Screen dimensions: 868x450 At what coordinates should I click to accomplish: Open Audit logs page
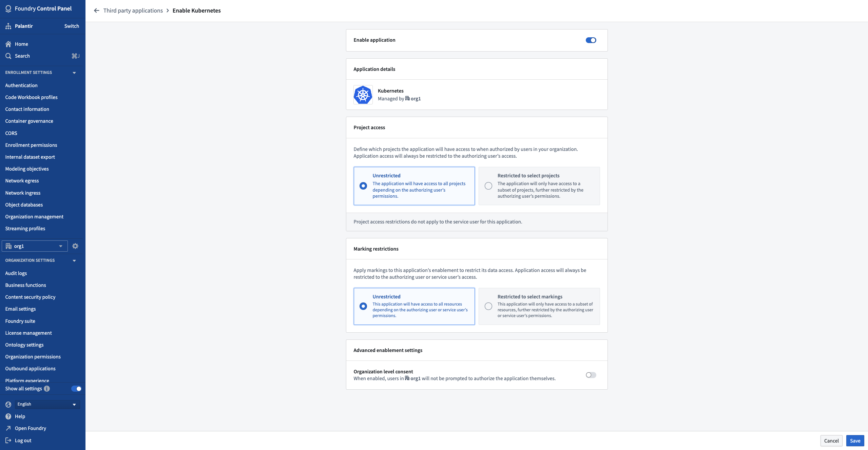tap(16, 273)
